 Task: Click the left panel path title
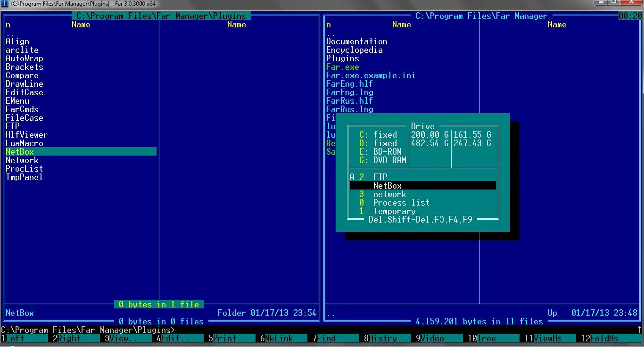(161, 16)
